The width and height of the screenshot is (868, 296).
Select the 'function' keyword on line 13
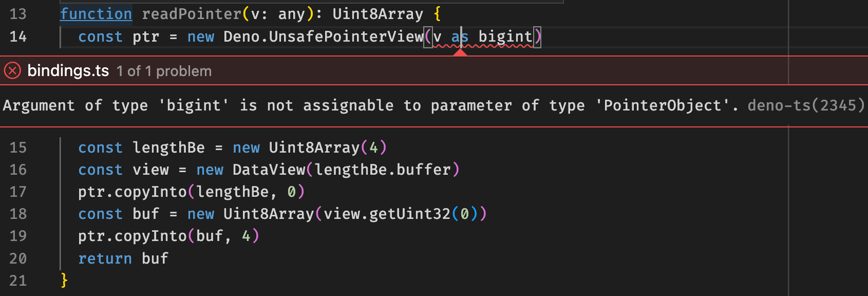96,14
